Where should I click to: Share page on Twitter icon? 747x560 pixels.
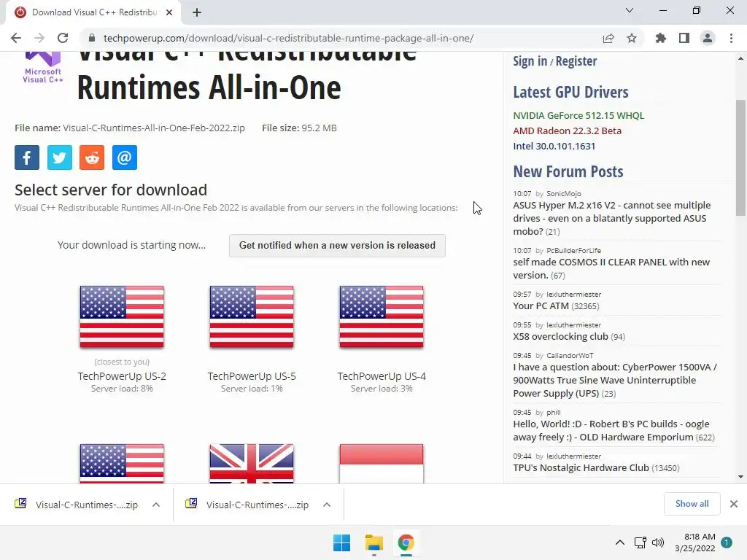(60, 157)
